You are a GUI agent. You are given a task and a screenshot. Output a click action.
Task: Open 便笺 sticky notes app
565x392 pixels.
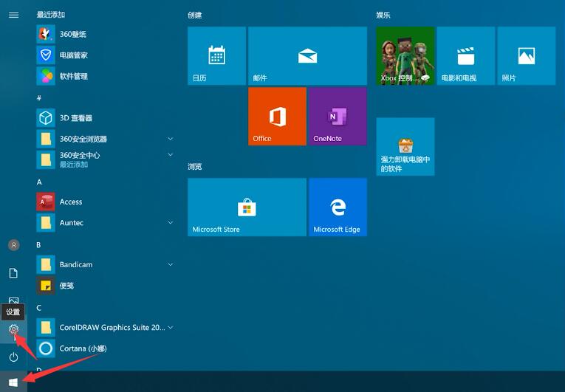[x=104, y=286]
